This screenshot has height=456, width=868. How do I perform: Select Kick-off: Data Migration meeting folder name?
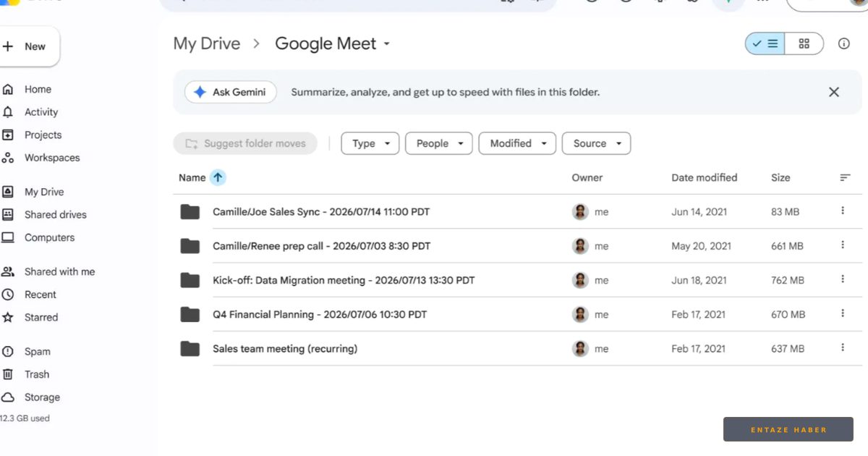click(x=344, y=280)
